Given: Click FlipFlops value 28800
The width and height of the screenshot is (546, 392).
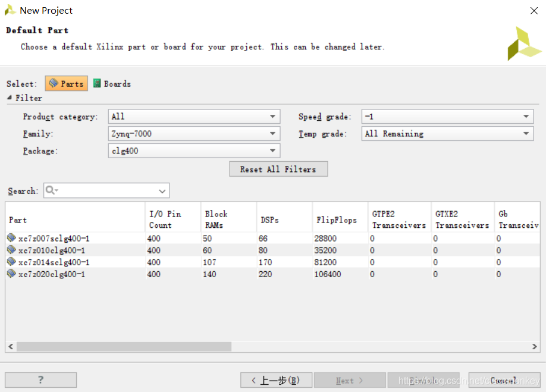Looking at the screenshot, I should point(325,239).
